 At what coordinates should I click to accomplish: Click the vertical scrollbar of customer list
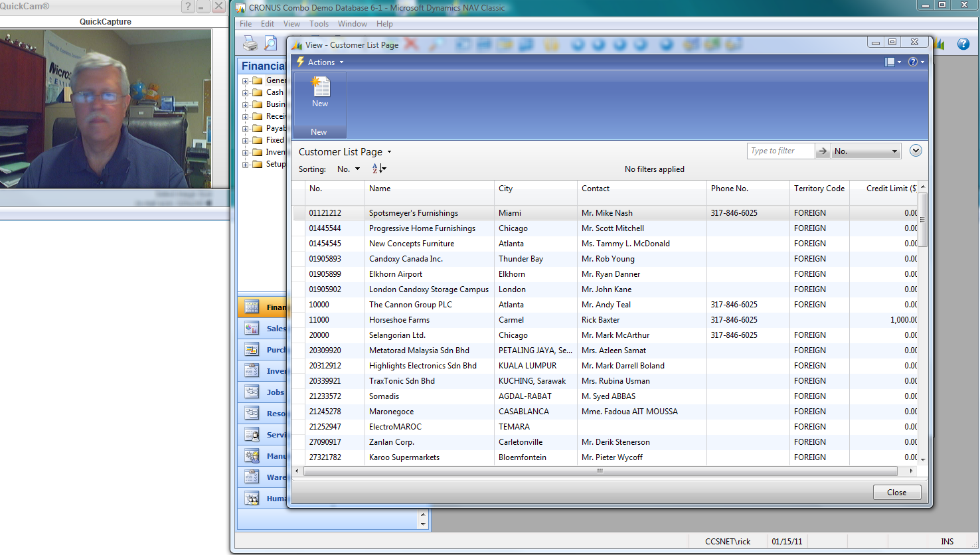922,322
